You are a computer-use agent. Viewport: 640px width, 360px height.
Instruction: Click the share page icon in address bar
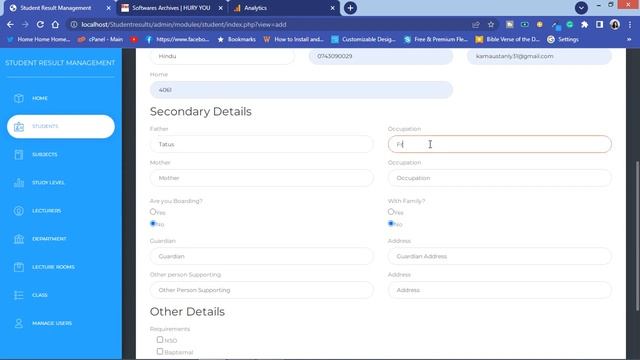click(476, 24)
